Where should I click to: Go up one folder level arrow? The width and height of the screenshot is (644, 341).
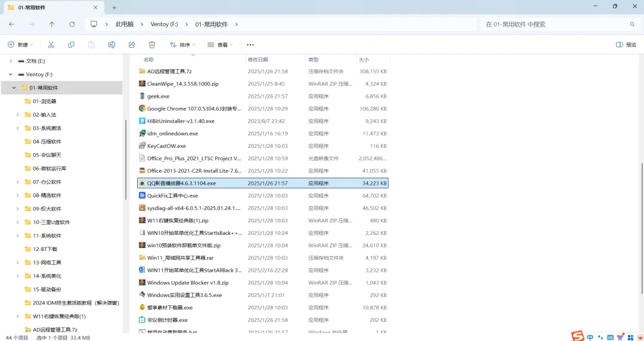52,24
